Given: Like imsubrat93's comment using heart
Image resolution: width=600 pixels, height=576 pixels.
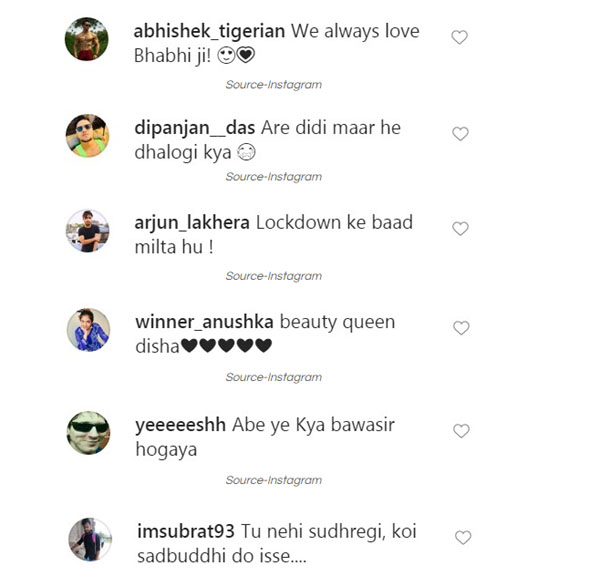Looking at the screenshot, I should pos(463,537).
